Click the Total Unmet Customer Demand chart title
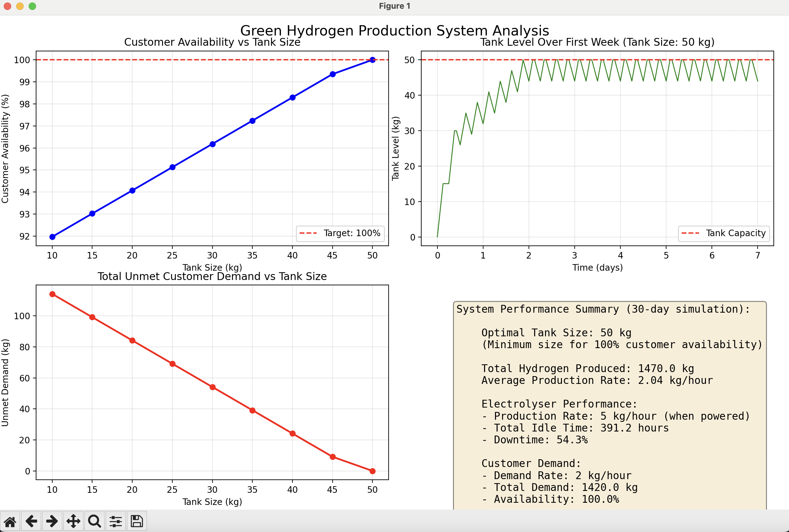This screenshot has width=789, height=532. (x=212, y=276)
